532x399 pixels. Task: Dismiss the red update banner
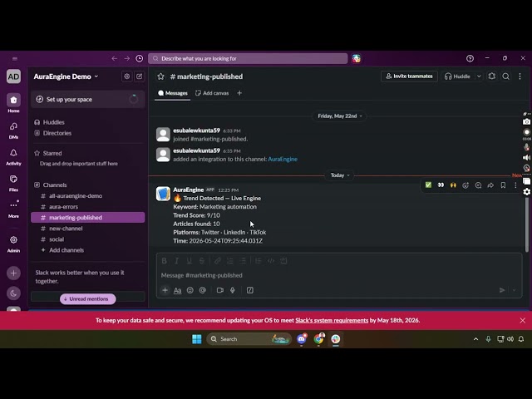click(523, 320)
